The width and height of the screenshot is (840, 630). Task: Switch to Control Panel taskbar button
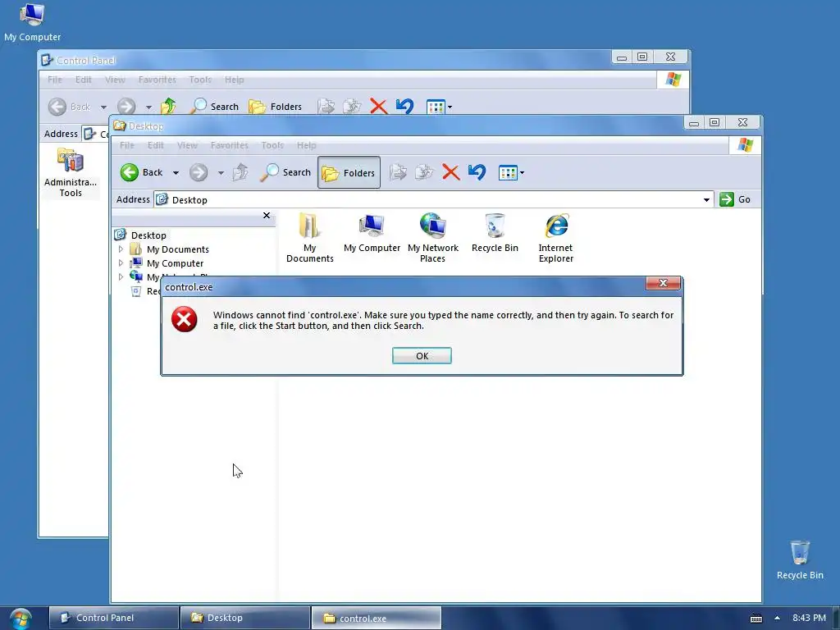113,618
